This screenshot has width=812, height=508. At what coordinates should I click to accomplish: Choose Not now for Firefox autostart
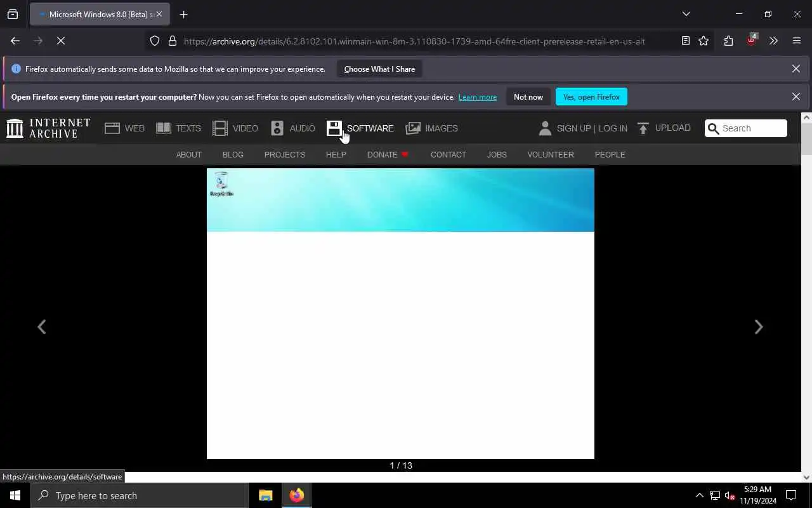tap(528, 97)
